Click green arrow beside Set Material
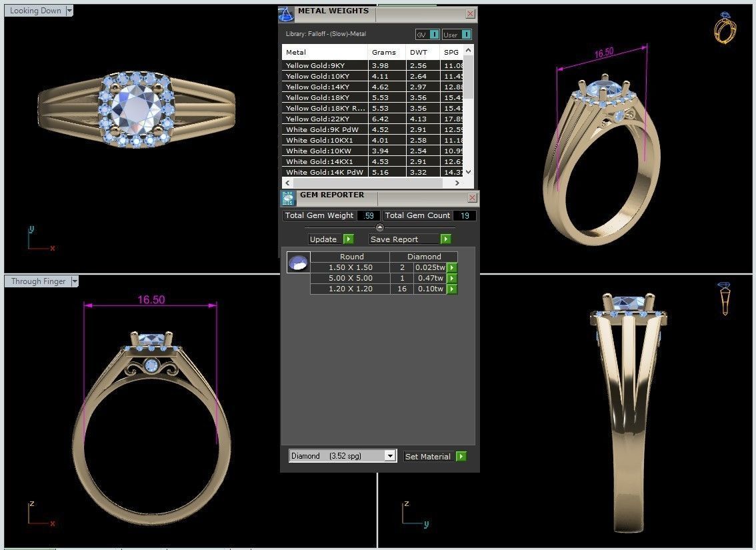Viewport: 756px width, 550px height. pos(461,456)
